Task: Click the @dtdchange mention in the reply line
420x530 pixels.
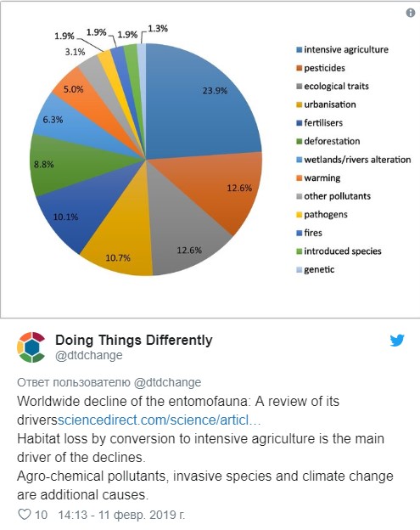Action: coord(167,382)
